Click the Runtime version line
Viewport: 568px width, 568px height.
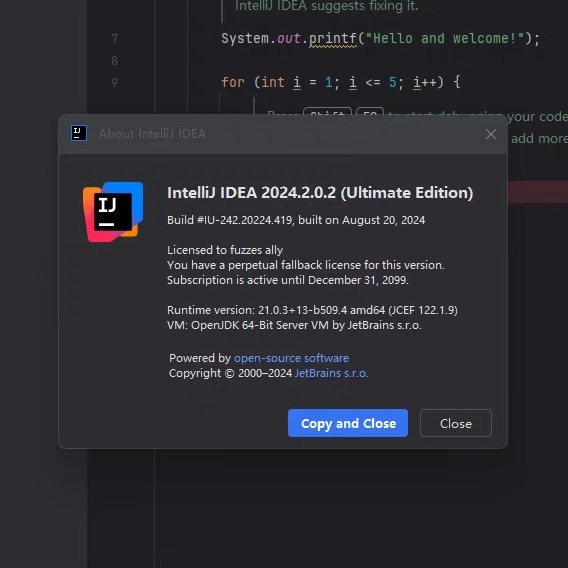point(312,310)
